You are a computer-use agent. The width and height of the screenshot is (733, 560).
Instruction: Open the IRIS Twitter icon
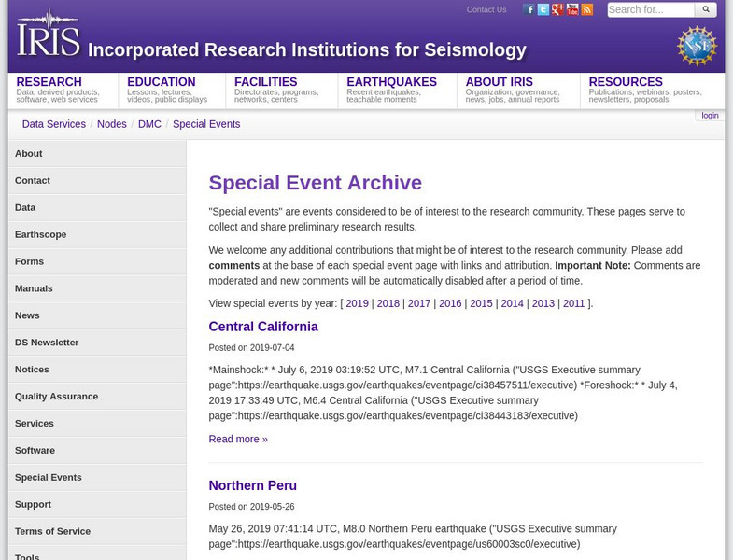coord(543,9)
